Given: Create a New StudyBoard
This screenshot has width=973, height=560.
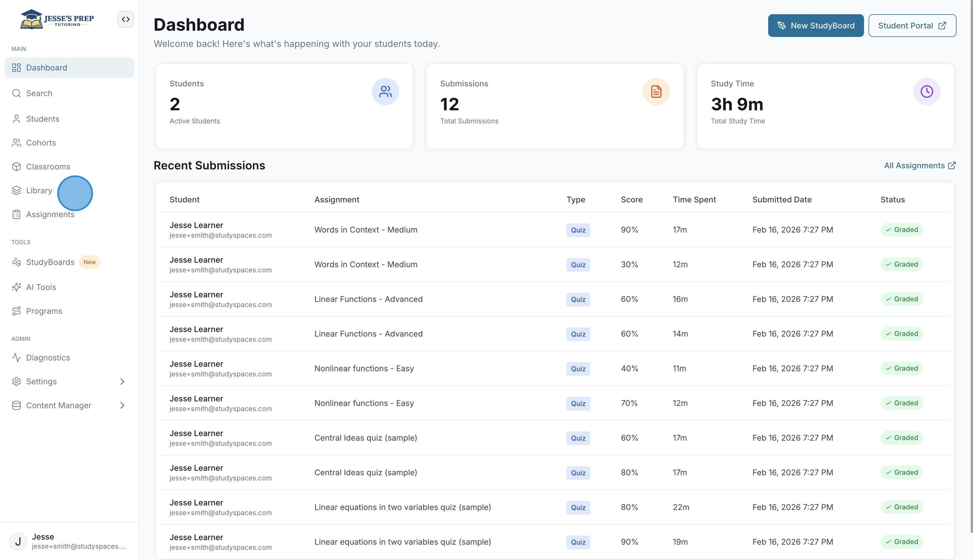Looking at the screenshot, I should click(x=816, y=26).
